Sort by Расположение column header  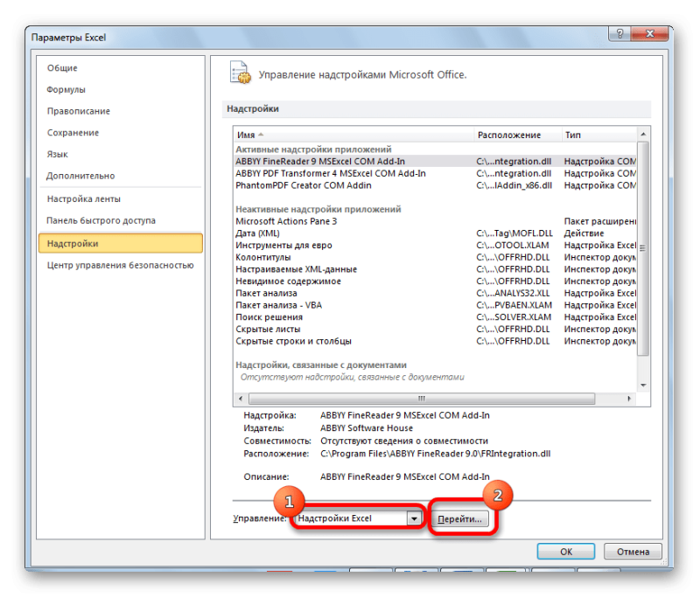point(518,135)
